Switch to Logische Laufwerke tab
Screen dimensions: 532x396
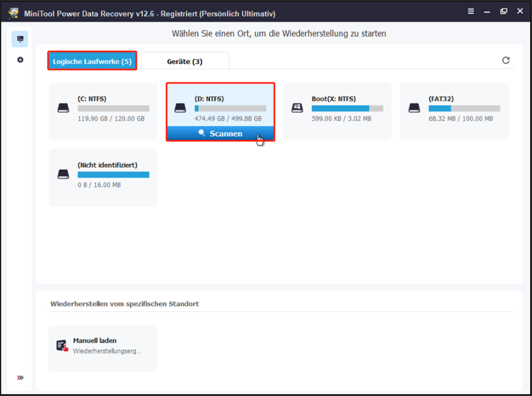[x=92, y=61]
